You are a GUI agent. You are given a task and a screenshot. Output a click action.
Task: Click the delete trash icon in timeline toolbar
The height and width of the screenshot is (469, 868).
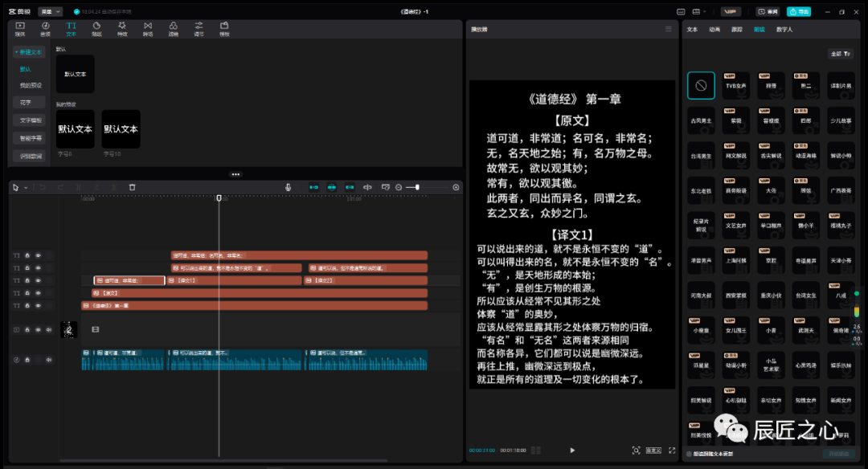tap(133, 187)
